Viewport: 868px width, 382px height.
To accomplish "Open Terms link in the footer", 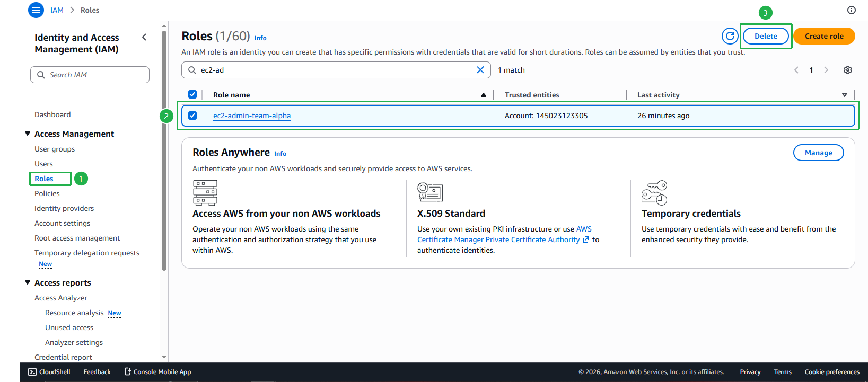I will (x=783, y=372).
